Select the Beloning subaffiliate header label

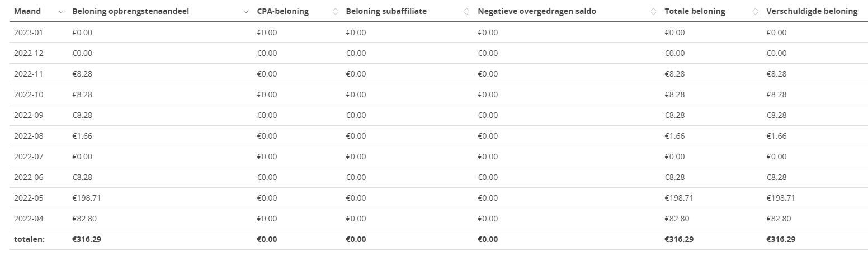386,12
